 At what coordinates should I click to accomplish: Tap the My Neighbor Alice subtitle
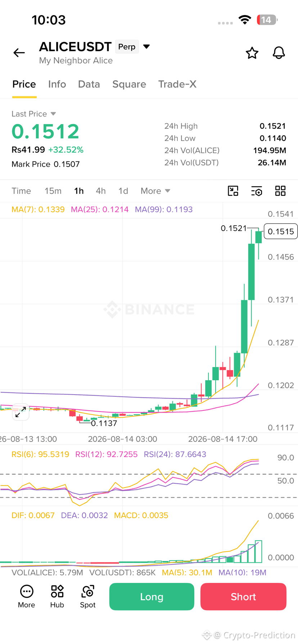[76, 60]
